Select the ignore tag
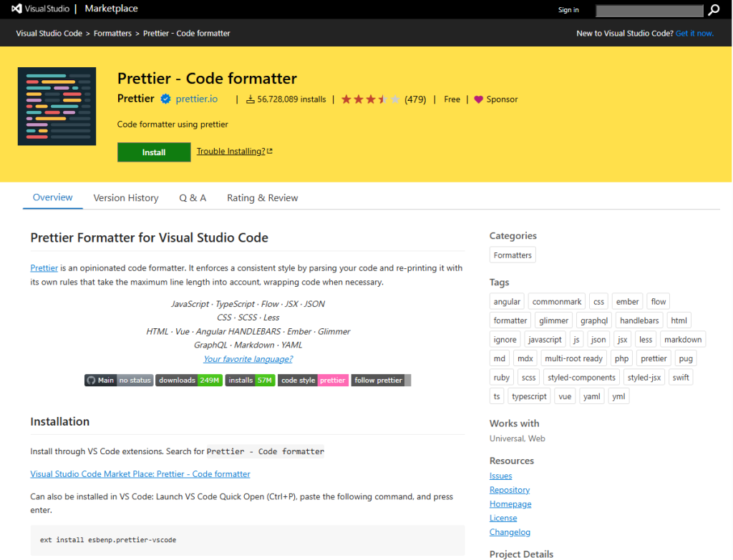The width and height of the screenshot is (733, 560). click(505, 340)
